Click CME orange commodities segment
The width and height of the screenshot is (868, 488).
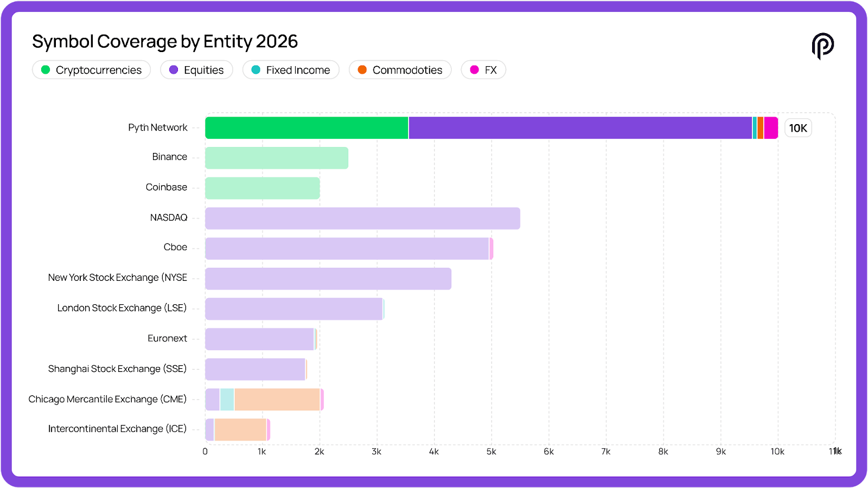pyautogui.click(x=277, y=400)
